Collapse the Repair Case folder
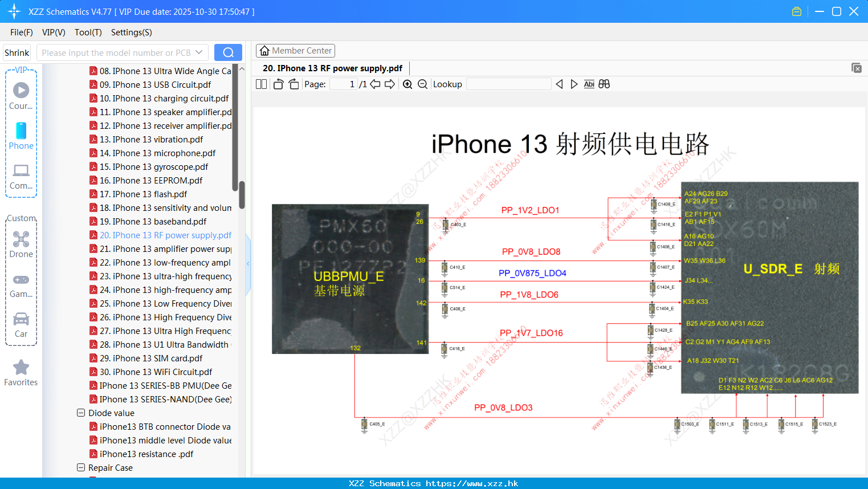 (81, 467)
